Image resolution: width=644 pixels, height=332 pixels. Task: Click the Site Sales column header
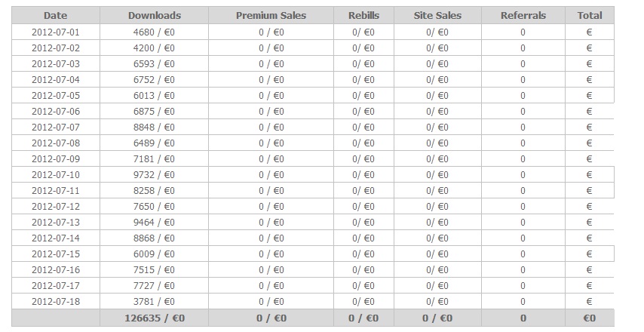[x=437, y=15]
